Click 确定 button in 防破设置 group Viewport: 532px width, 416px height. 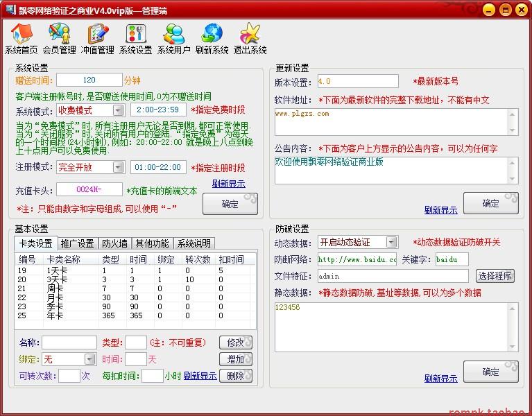(x=490, y=372)
